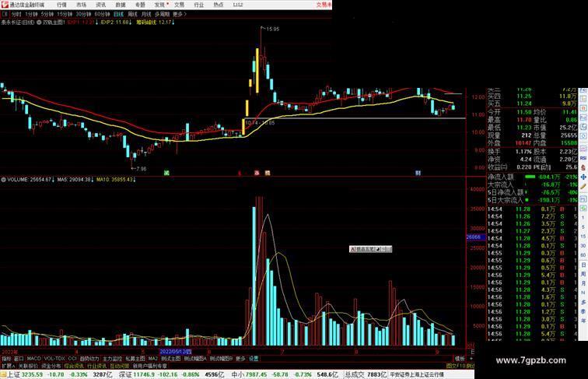
Task: Switch indicator to MACD
Action: (x=33, y=359)
